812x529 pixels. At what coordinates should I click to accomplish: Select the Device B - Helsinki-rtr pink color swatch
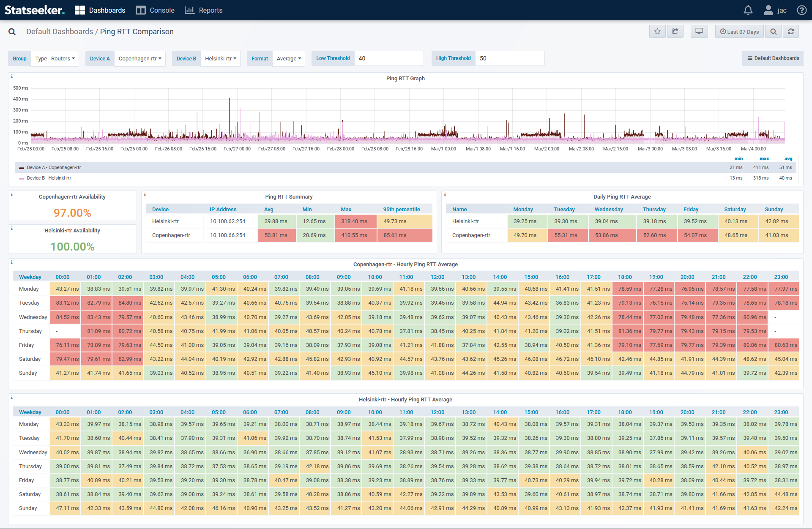pyautogui.click(x=21, y=178)
